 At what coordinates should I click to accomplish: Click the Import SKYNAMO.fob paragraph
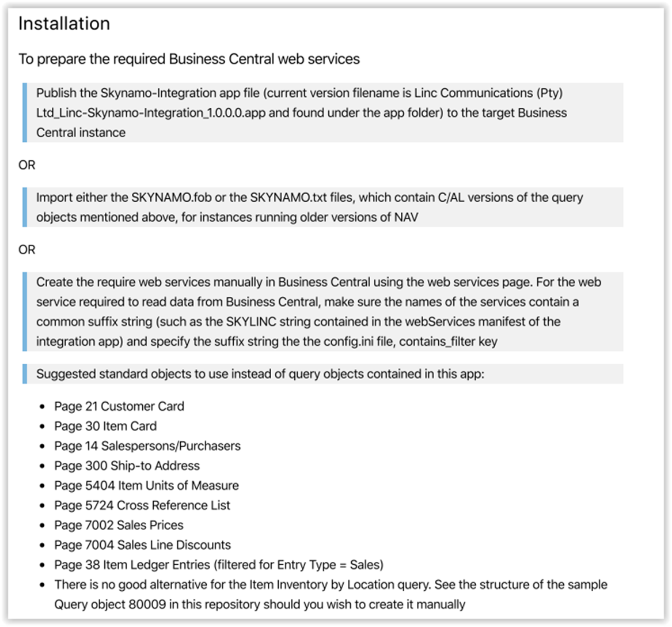309,207
